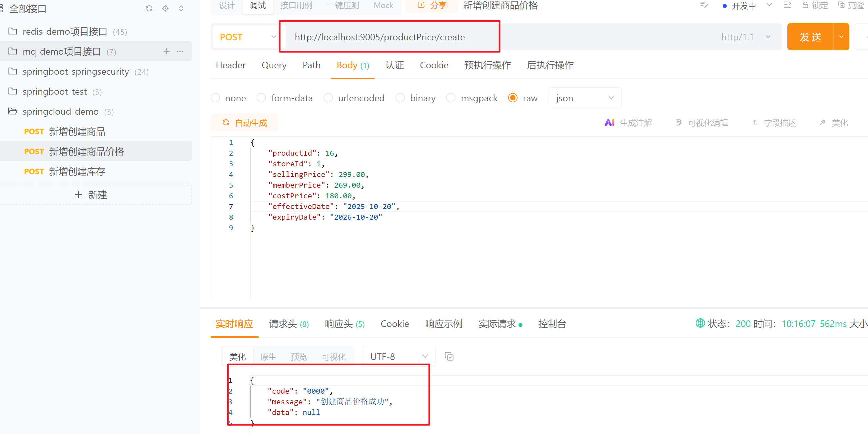Image resolution: width=868 pixels, height=434 pixels.
Task: Click the expand/collapse all arrows icon
Action: [181, 8]
